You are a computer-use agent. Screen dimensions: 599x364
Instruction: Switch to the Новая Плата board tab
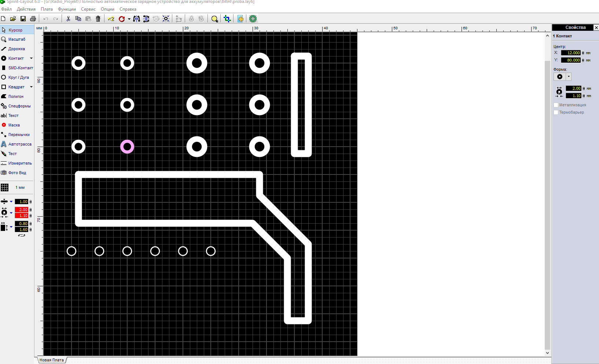[52, 360]
